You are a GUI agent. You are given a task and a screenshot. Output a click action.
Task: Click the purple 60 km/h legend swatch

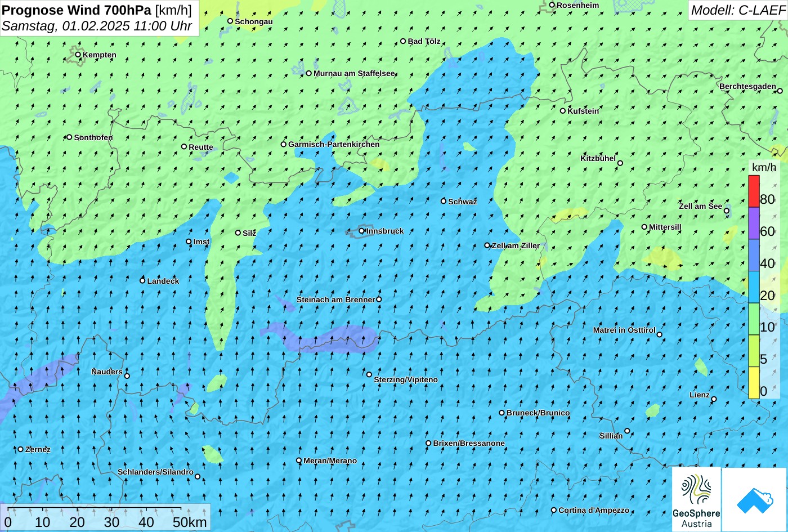point(754,223)
